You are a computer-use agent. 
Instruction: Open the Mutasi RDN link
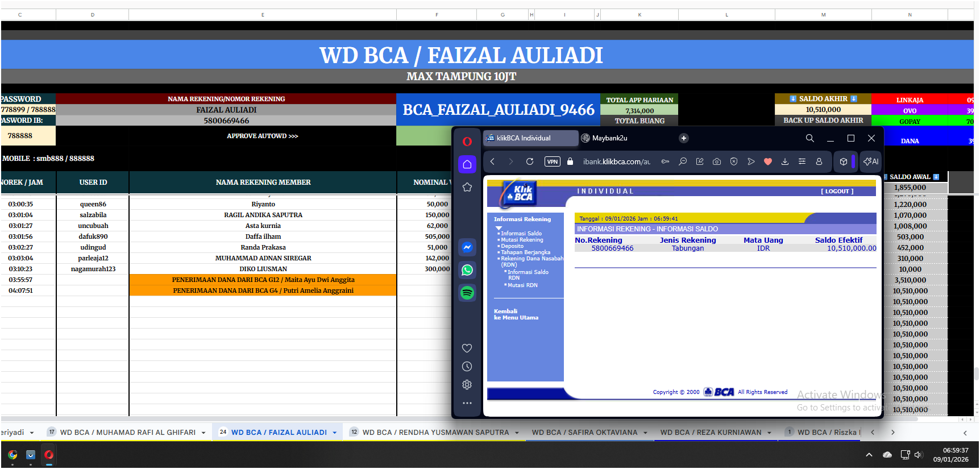(x=522, y=285)
